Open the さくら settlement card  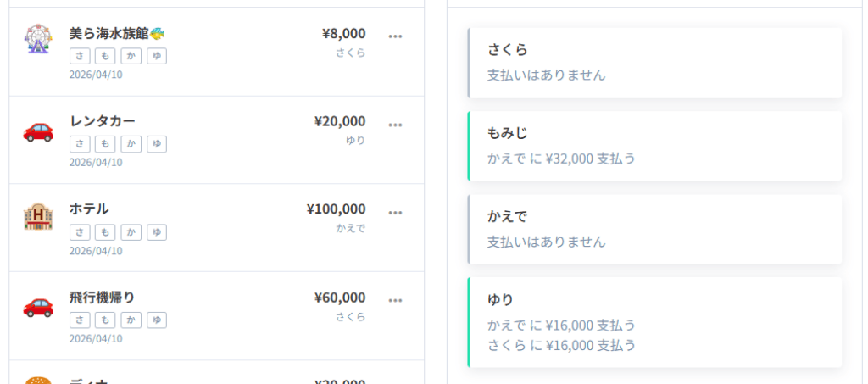[x=654, y=62]
